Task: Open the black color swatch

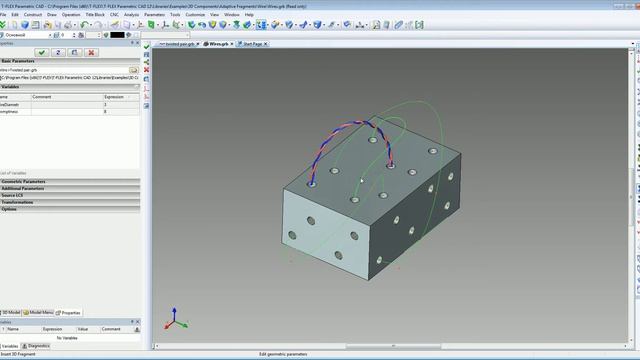Action: (117, 35)
